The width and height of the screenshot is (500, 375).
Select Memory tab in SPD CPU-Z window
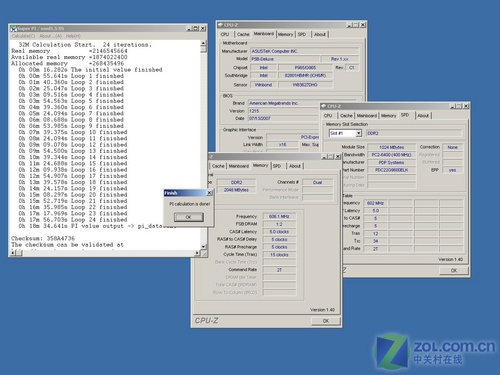click(x=389, y=116)
